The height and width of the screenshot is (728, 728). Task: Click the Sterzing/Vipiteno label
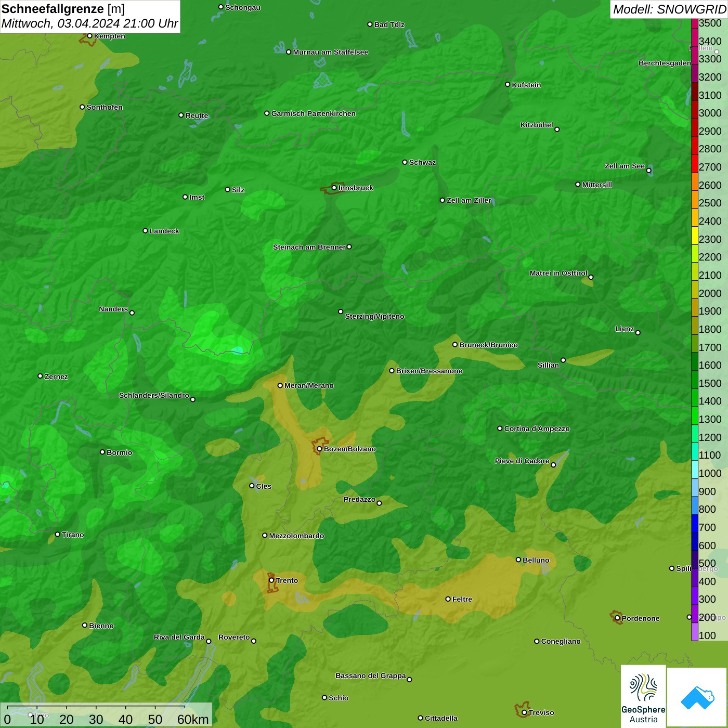[374, 316]
